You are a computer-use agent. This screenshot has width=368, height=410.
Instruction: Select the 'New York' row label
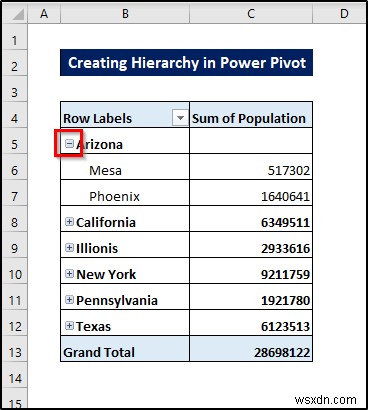coord(106,274)
